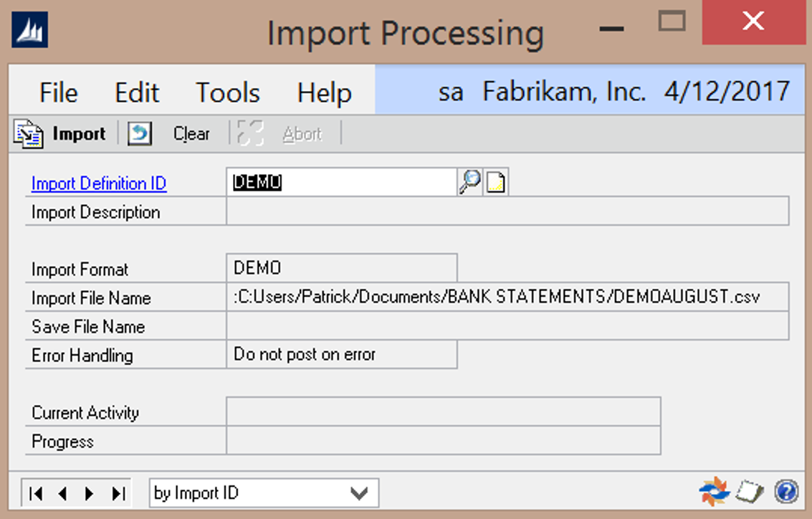Image resolution: width=812 pixels, height=519 pixels.
Task: Open the Help menu
Action: click(324, 92)
